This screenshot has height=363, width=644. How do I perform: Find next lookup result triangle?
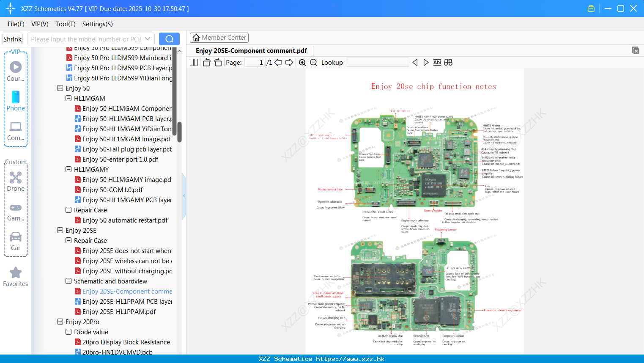426,62
